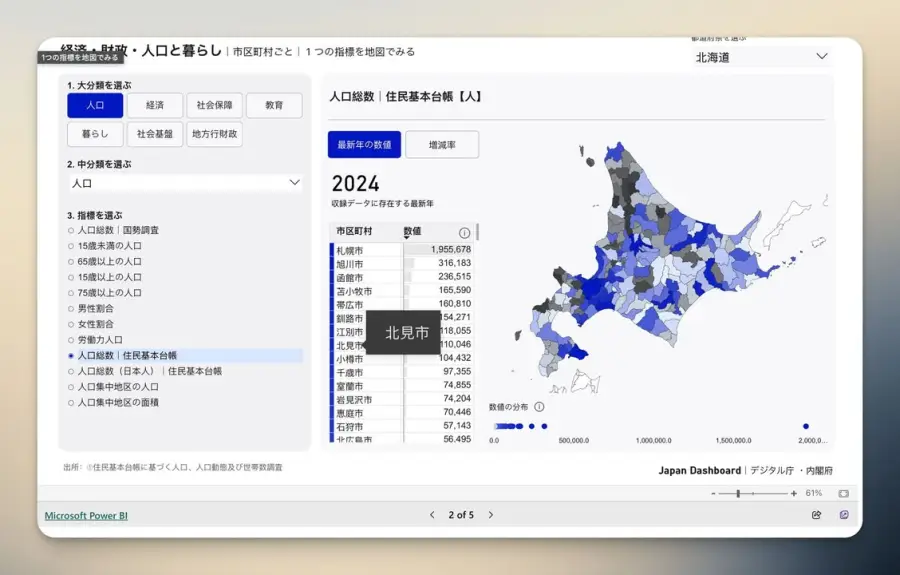The image size is (900, 575).
Task: Click the table info icon
Action: coord(464,233)
